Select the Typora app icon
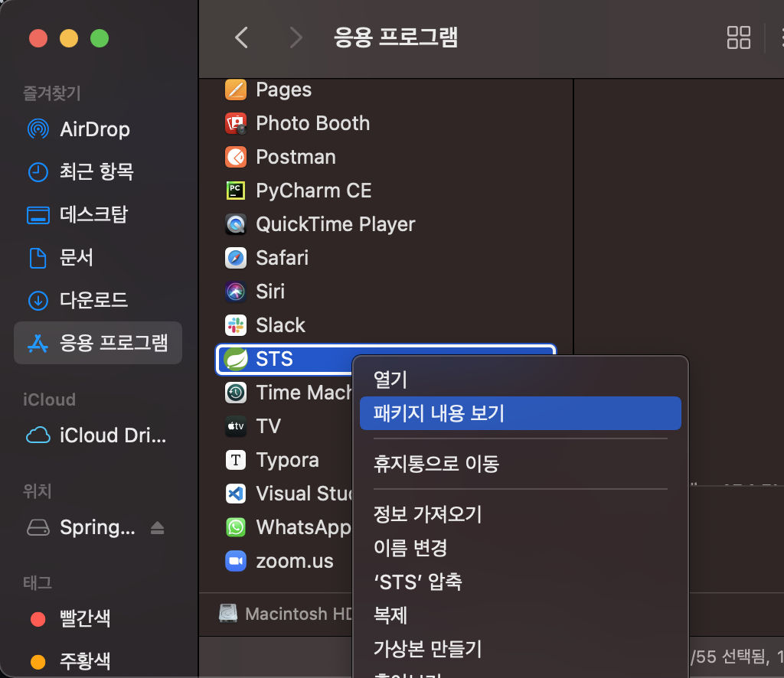The height and width of the screenshot is (678, 784). tap(236, 460)
